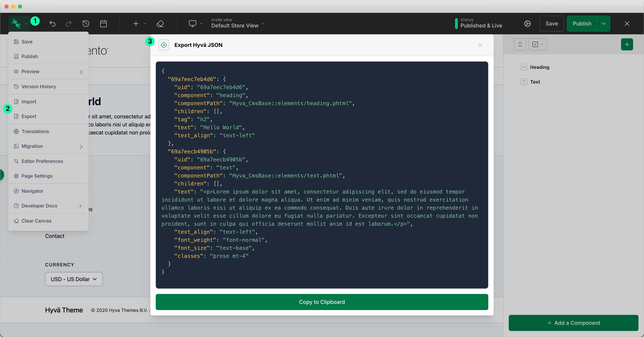This screenshot has height=337, width=644.
Task: Click the Navigator compass icon
Action: tap(16, 191)
